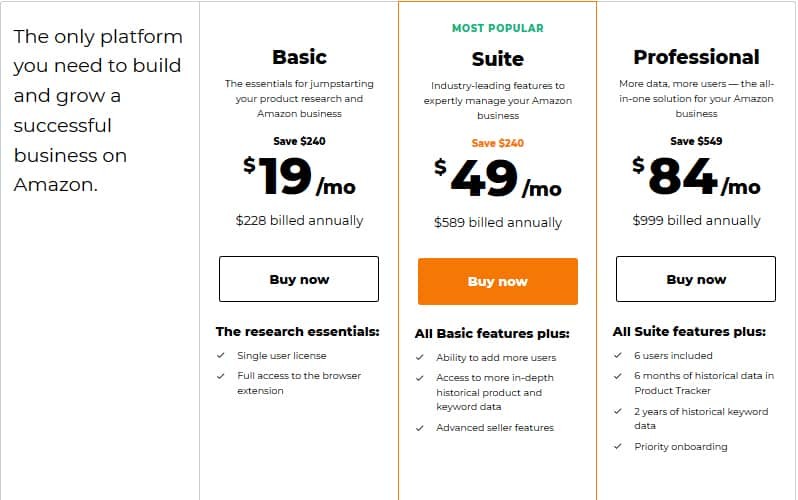798x500 pixels.
Task: Click checkmark beside 6 months of historical data
Action: [x=618, y=376]
